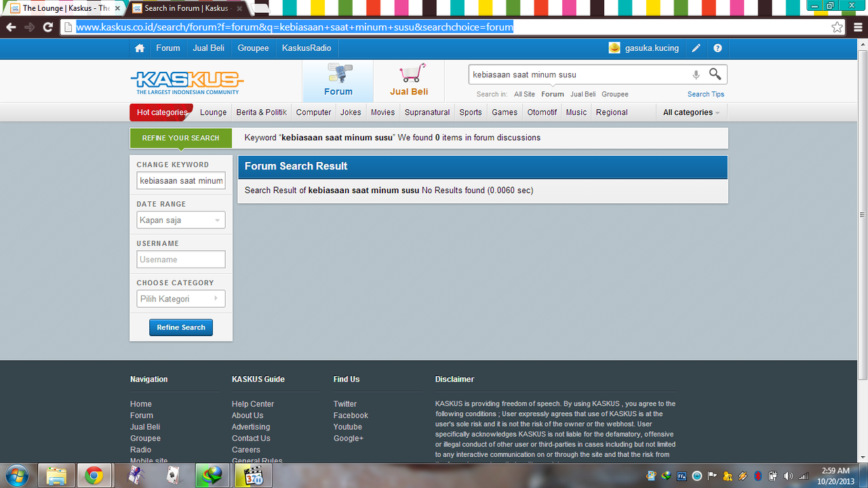The width and height of the screenshot is (868, 488).
Task: Click the Change Keyword field
Action: 181,181
